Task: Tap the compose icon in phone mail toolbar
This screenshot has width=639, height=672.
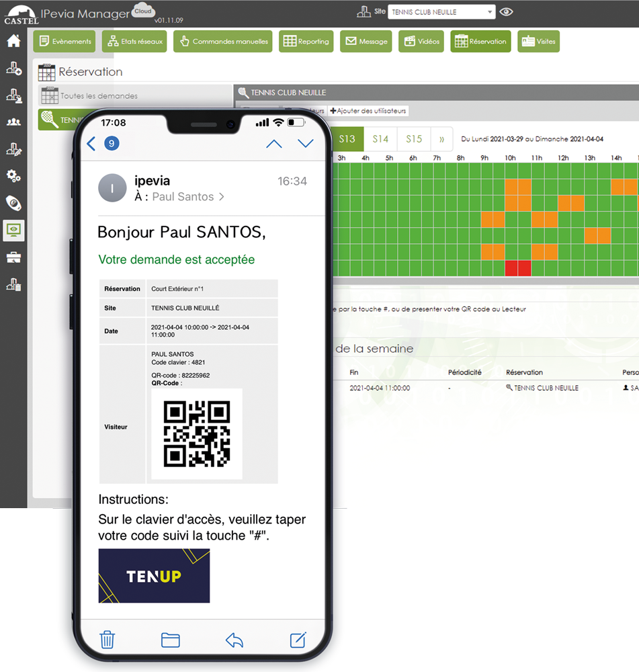Action: 298,640
